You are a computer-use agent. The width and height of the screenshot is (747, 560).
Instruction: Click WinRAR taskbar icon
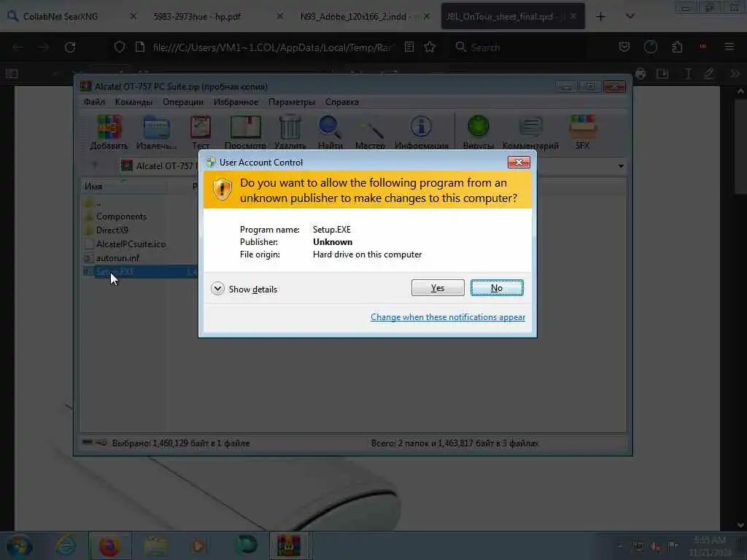point(289,546)
